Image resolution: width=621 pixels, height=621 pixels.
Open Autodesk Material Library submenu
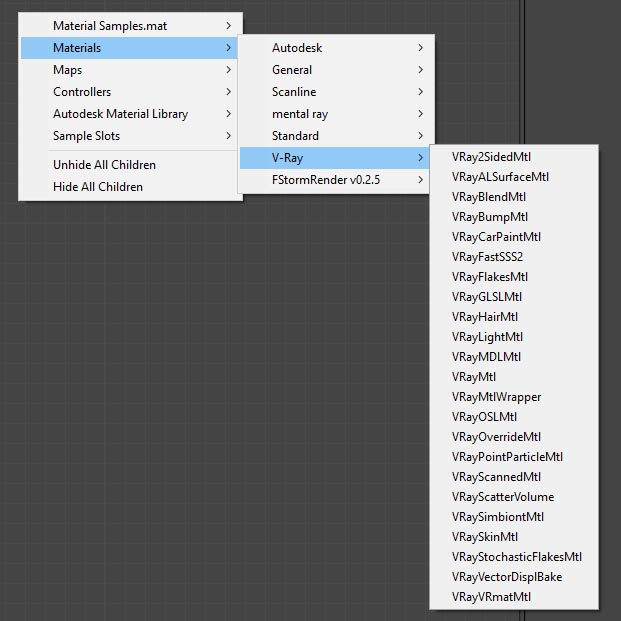point(129,114)
